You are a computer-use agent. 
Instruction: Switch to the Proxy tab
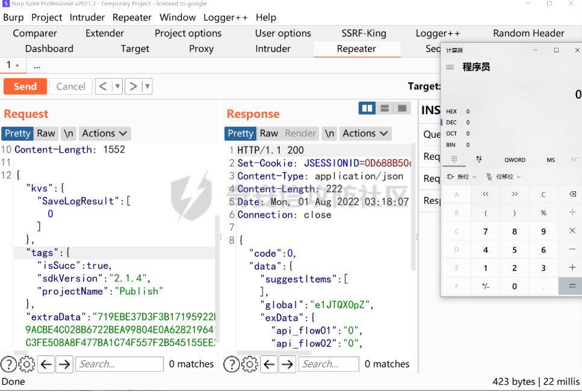coord(202,49)
